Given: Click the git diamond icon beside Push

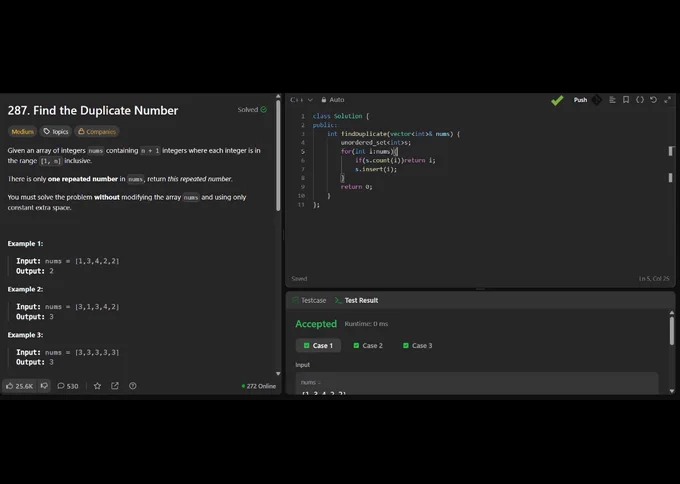Looking at the screenshot, I should [x=597, y=100].
